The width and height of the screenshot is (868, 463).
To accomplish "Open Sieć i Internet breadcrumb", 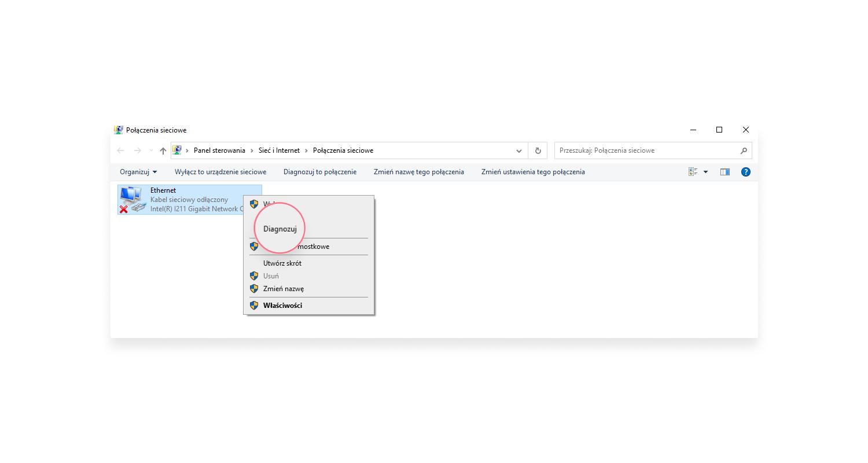I will tap(279, 150).
